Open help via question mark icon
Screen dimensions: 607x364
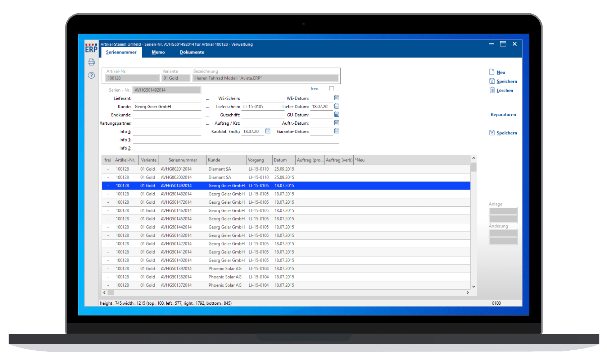[x=91, y=75]
